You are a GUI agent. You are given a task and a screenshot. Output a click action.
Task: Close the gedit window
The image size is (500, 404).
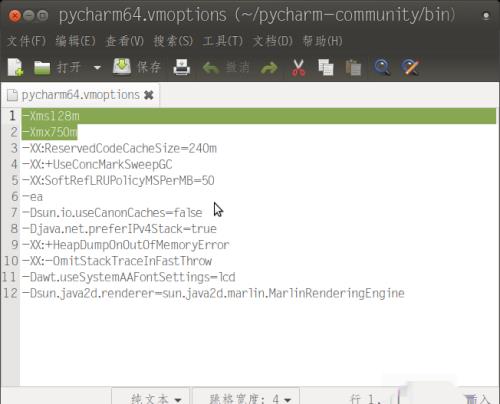15,15
